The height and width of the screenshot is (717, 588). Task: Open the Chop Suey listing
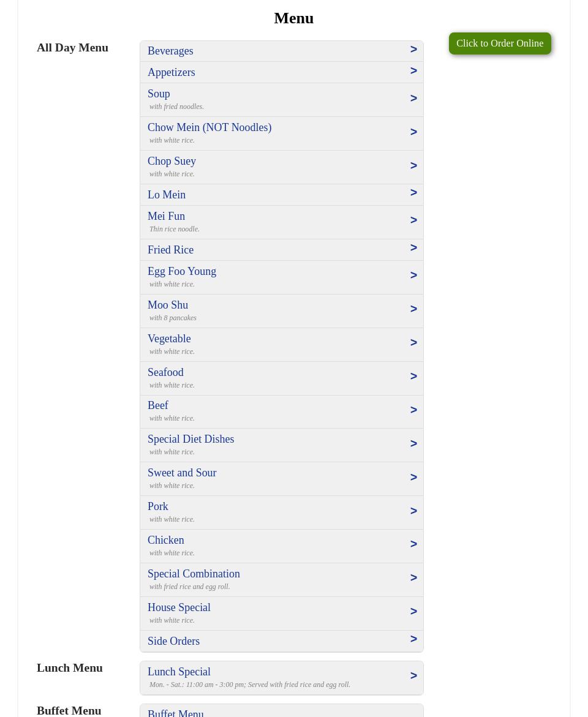(x=282, y=167)
